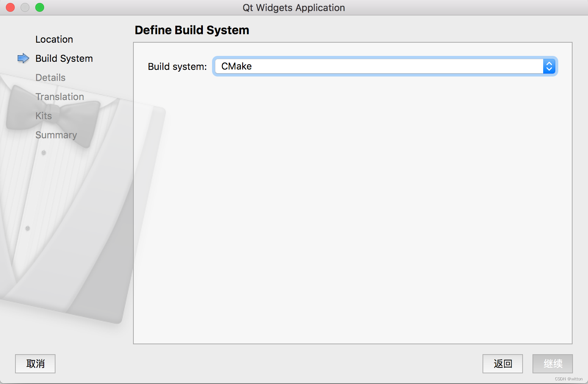Jump to the Summary wizard step
Viewport: 588px width, 384px height.
(x=56, y=135)
